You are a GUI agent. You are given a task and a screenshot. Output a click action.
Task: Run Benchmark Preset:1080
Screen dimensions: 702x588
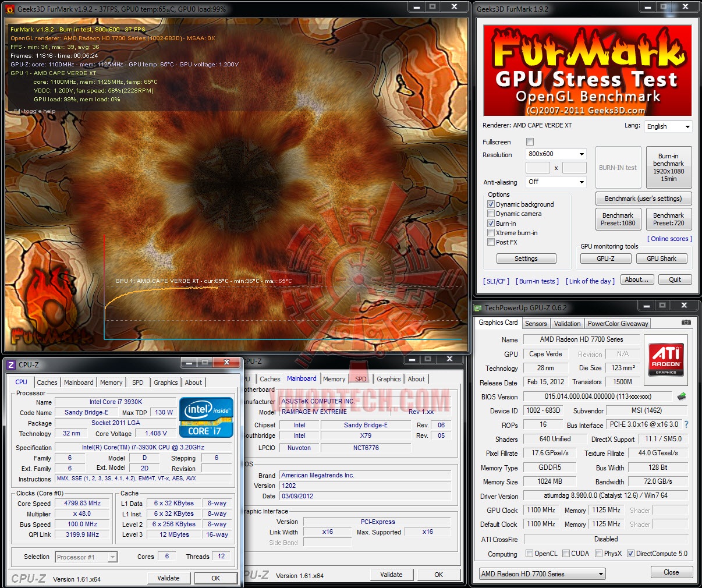[618, 219]
